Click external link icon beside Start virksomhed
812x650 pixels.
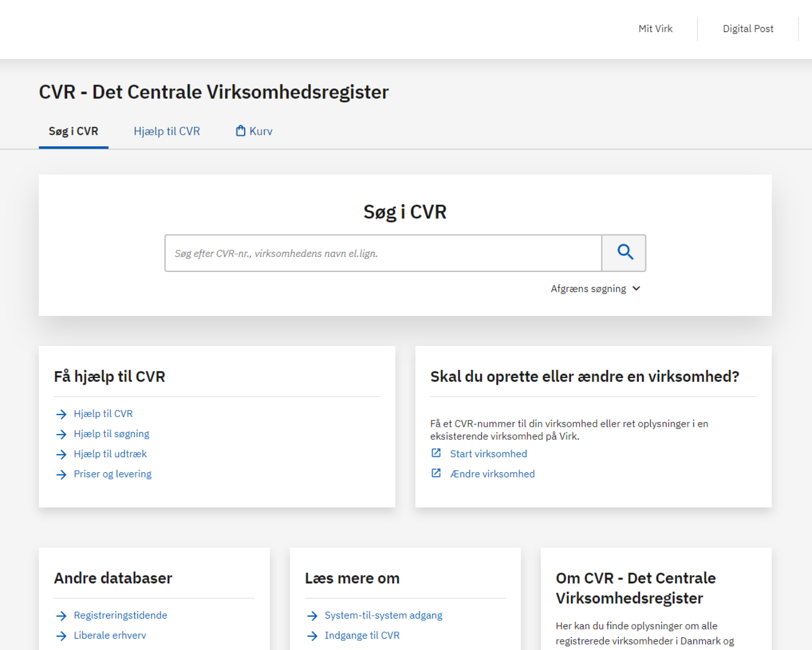(436, 453)
